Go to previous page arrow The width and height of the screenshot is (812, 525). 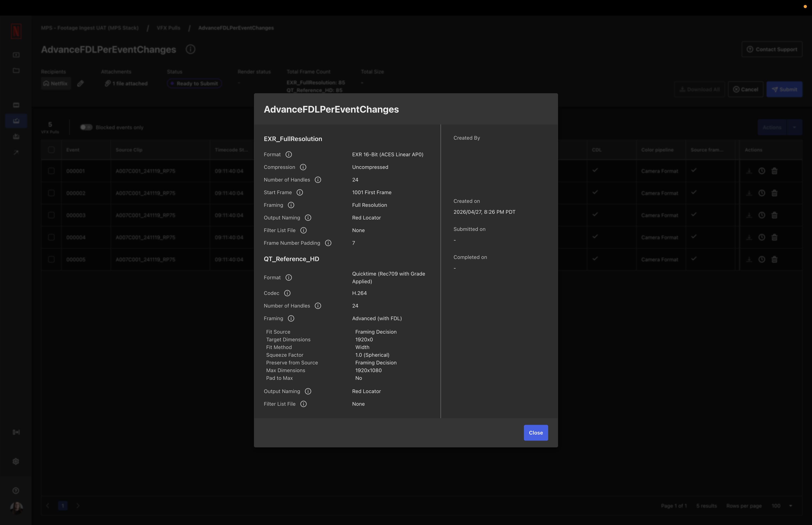(48, 506)
